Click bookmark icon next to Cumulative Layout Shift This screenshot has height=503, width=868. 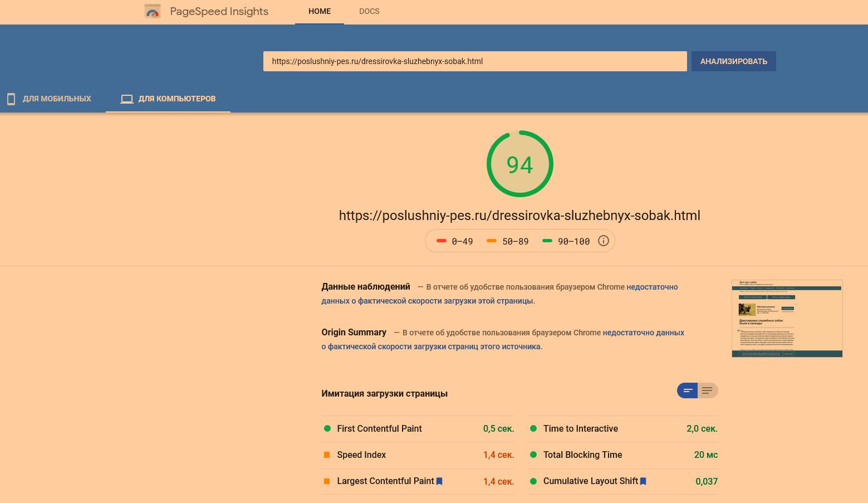point(643,481)
